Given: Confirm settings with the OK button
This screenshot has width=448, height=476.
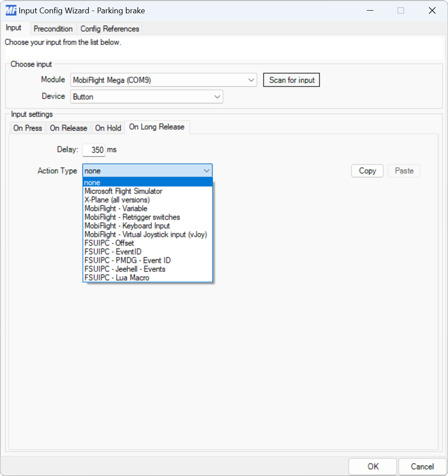Looking at the screenshot, I should tap(372, 466).
